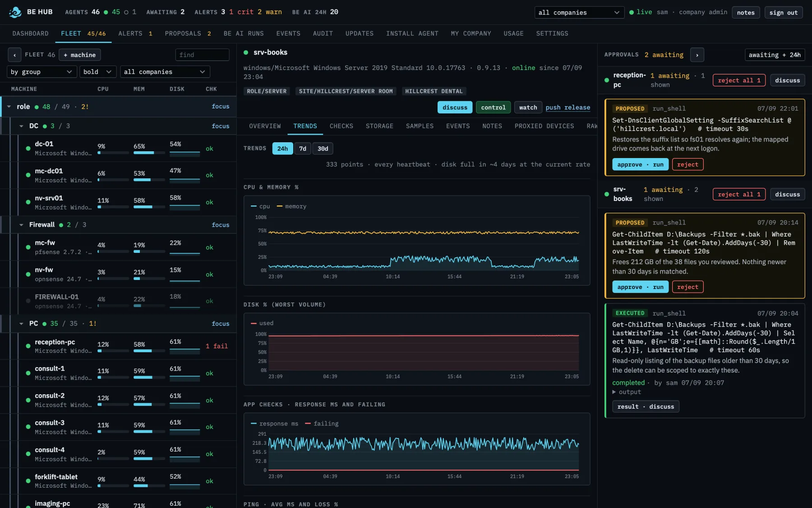Click the sign out button

point(783,13)
